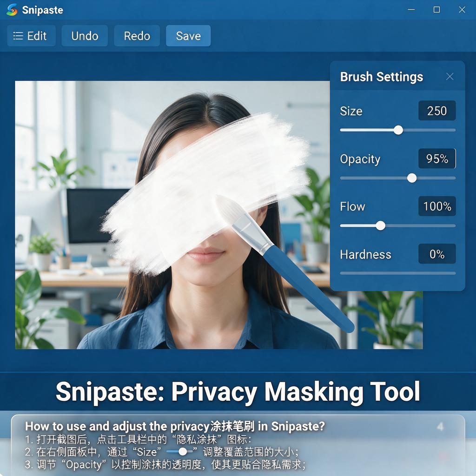Maximize the Snipaste window
This screenshot has height=476, width=476.
coord(436,10)
